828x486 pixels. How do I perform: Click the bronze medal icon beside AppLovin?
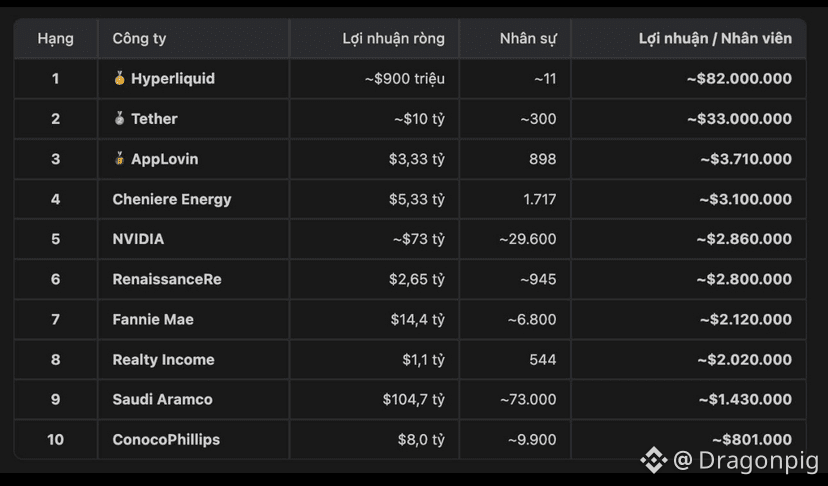tap(119, 158)
